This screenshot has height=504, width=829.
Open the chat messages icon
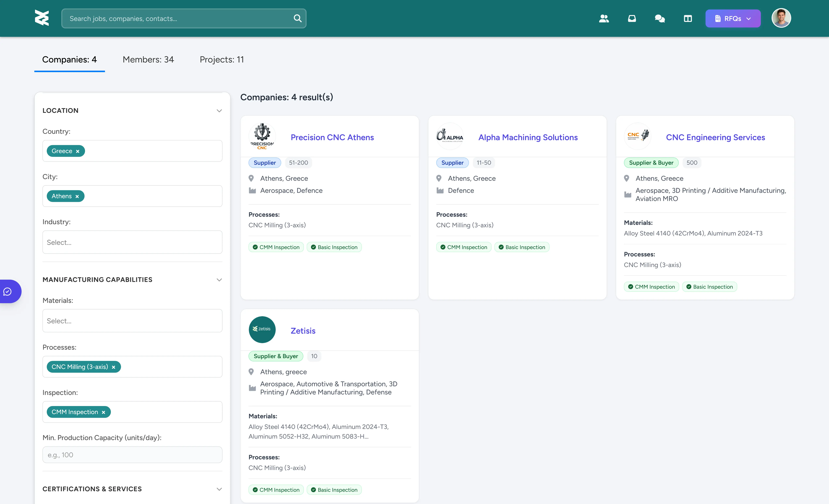pyautogui.click(x=660, y=18)
